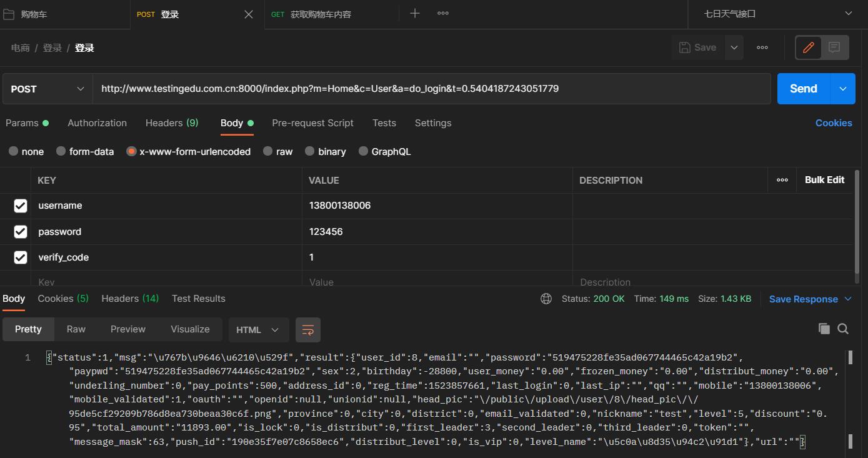This screenshot has width=868, height=458.
Task: Expand the 七日天气接口 environment dropdown
Action: tap(777, 14)
